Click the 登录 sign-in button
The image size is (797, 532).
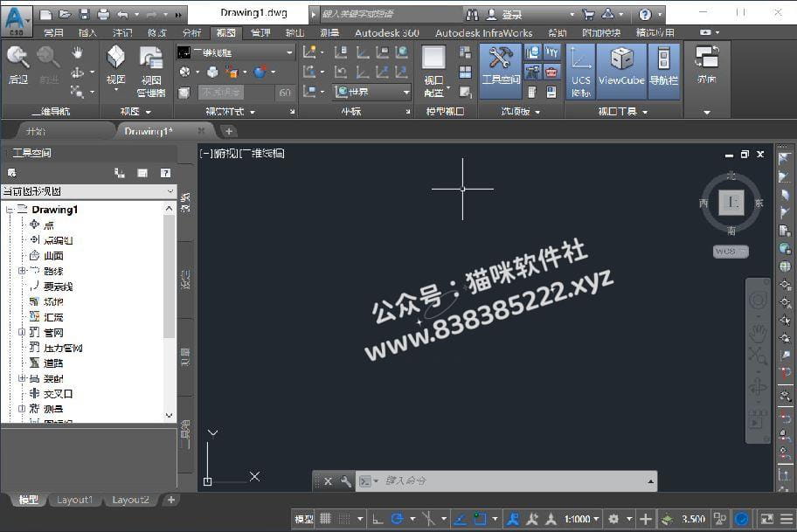coord(512,15)
